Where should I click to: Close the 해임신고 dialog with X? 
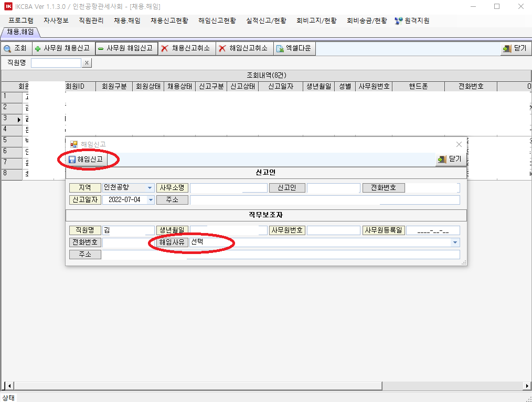(459, 144)
